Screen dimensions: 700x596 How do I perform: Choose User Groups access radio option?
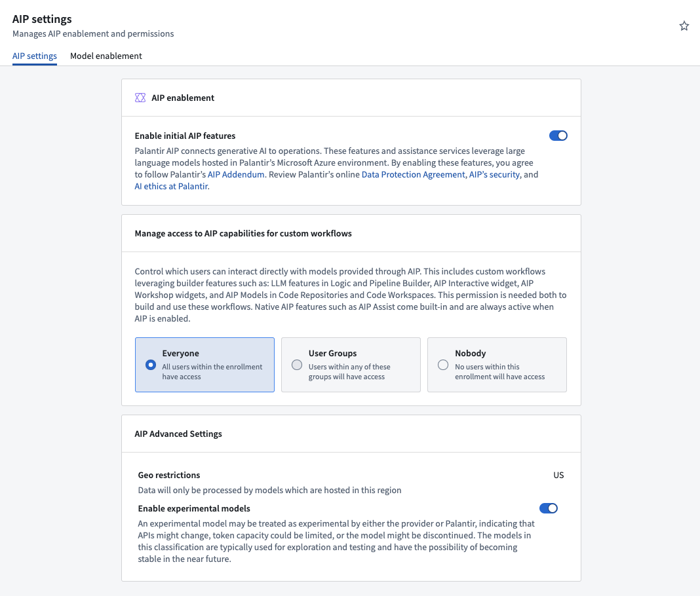point(351,365)
